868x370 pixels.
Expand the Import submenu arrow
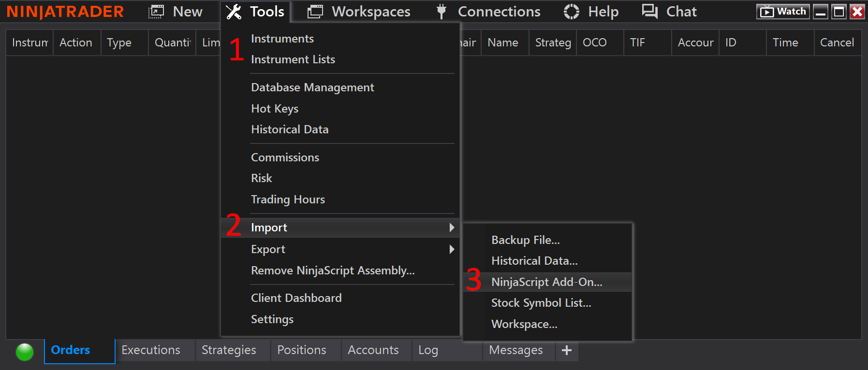click(x=452, y=228)
